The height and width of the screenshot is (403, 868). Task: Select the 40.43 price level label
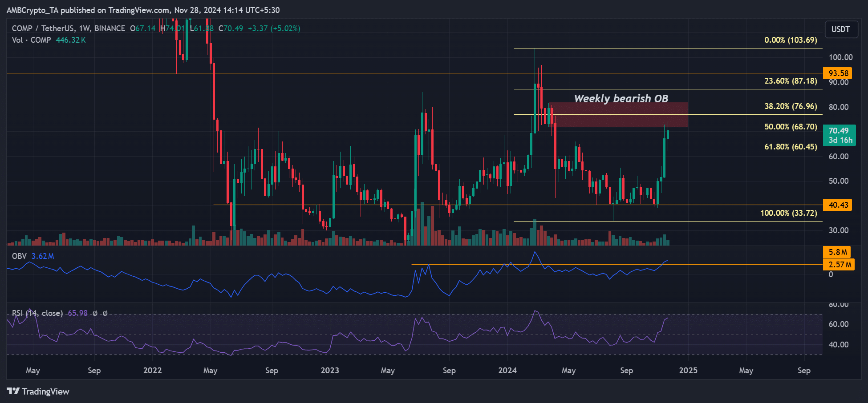(x=837, y=205)
